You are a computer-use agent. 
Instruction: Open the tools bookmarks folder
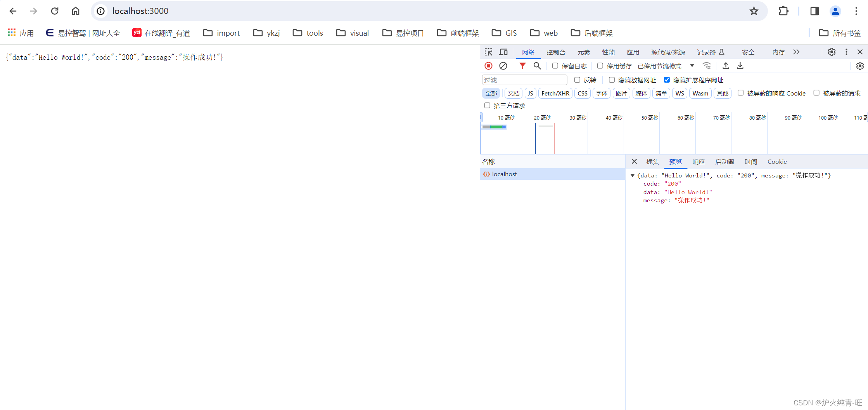tap(308, 33)
